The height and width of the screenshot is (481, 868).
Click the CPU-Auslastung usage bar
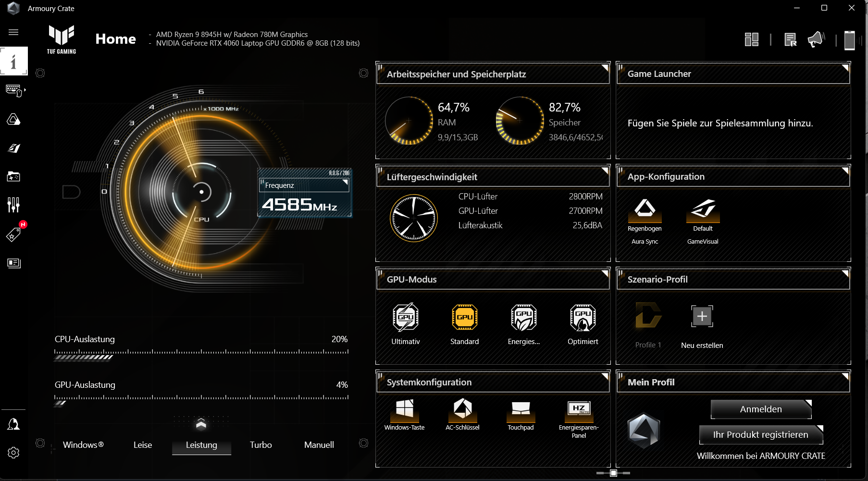[201, 355]
